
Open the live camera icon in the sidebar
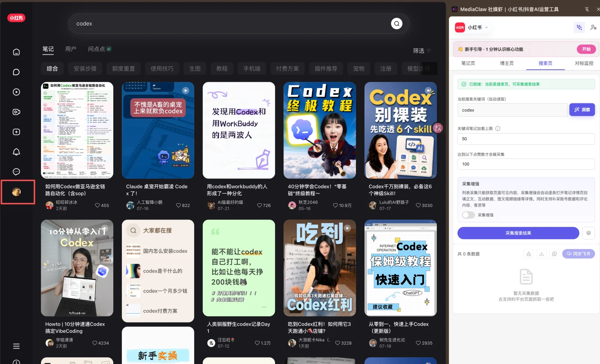coord(16,112)
